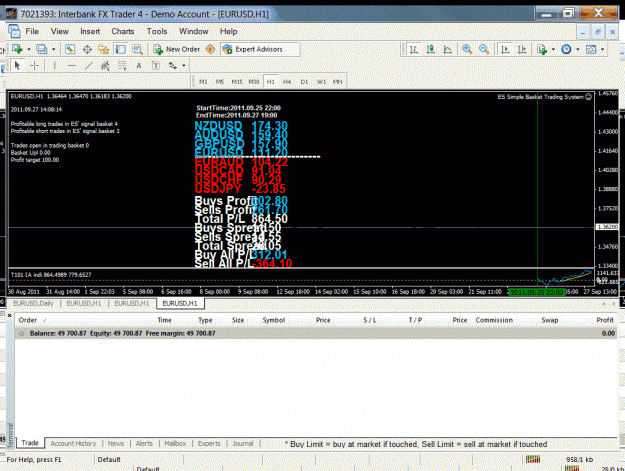This screenshot has width=625, height=471.
Task: Open the Strategy Tester icon
Action: coord(138,49)
